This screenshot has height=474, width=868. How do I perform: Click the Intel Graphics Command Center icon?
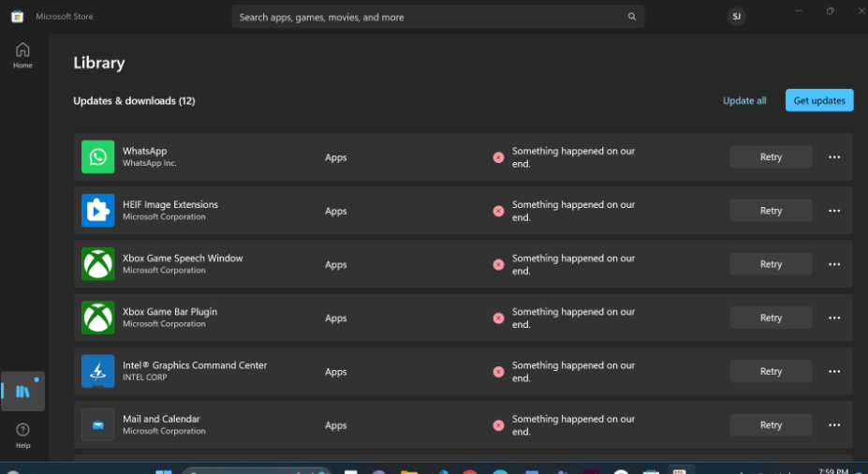coord(98,371)
